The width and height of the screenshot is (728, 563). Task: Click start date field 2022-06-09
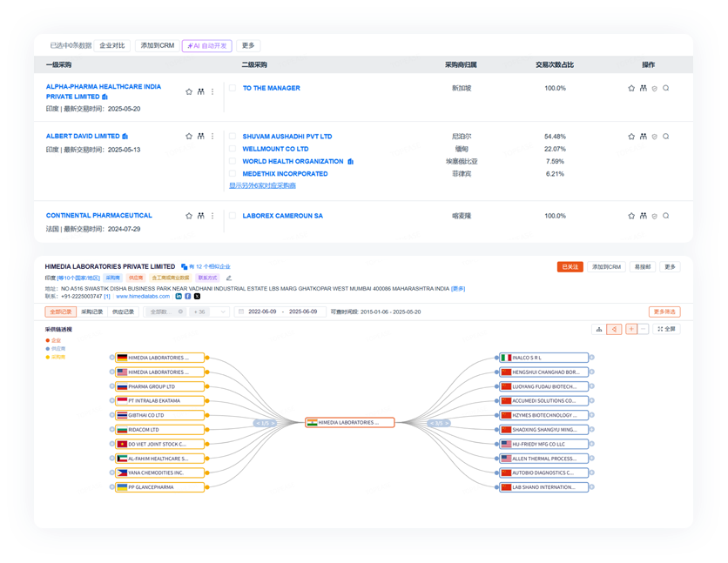pos(262,312)
